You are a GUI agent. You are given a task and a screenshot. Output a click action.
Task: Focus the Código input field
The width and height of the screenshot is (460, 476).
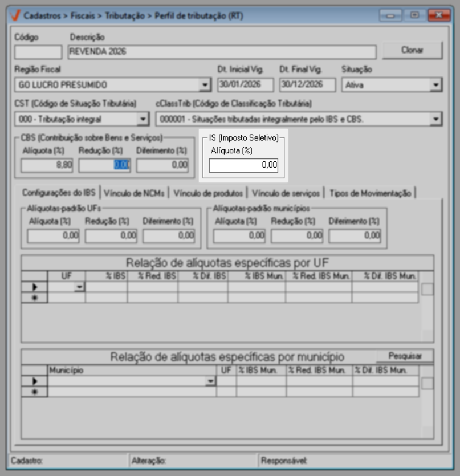click(x=38, y=52)
